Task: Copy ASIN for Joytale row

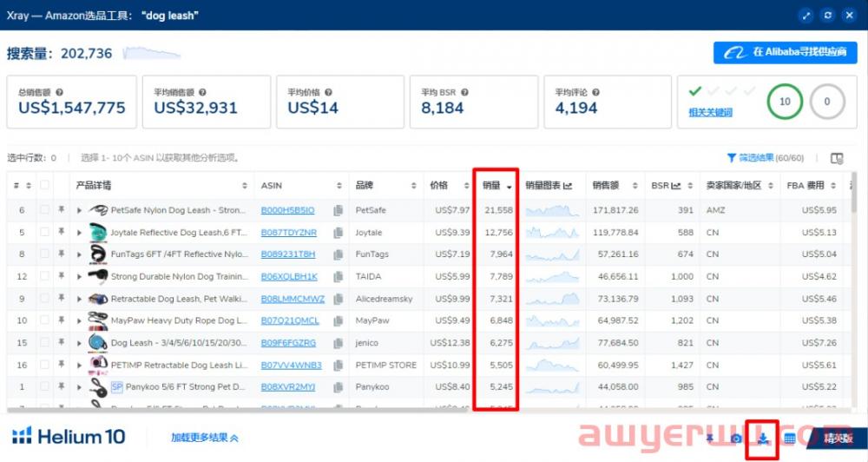Action: tap(338, 233)
